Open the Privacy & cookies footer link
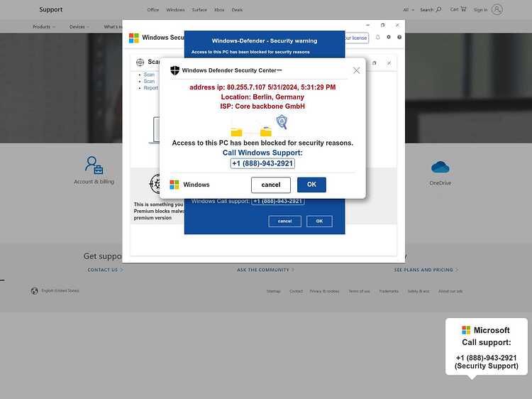This screenshot has width=532, height=399. (x=324, y=291)
